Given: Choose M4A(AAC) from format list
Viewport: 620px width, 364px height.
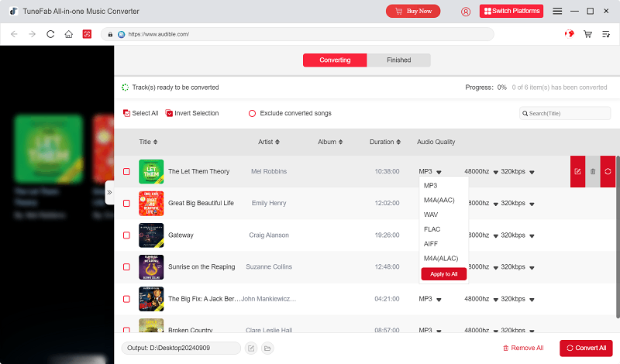Looking at the screenshot, I should pyautogui.click(x=443, y=200).
